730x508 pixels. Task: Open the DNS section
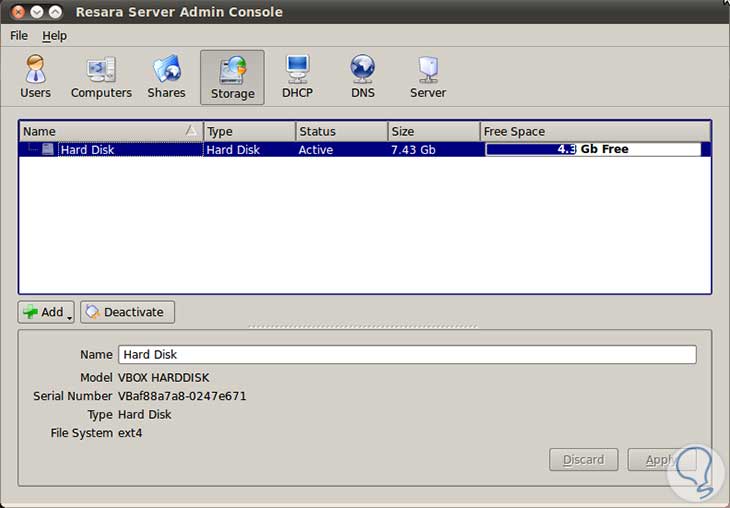tap(363, 77)
